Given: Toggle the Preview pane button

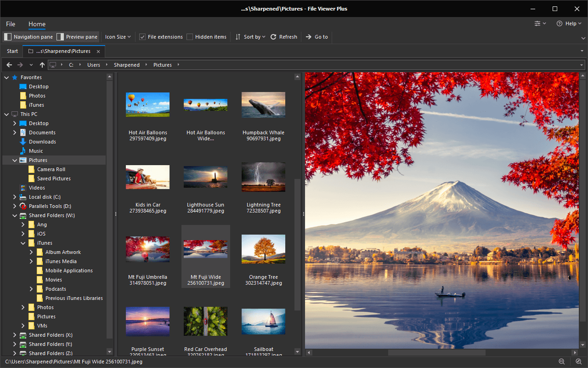Looking at the screenshot, I should pyautogui.click(x=77, y=37).
